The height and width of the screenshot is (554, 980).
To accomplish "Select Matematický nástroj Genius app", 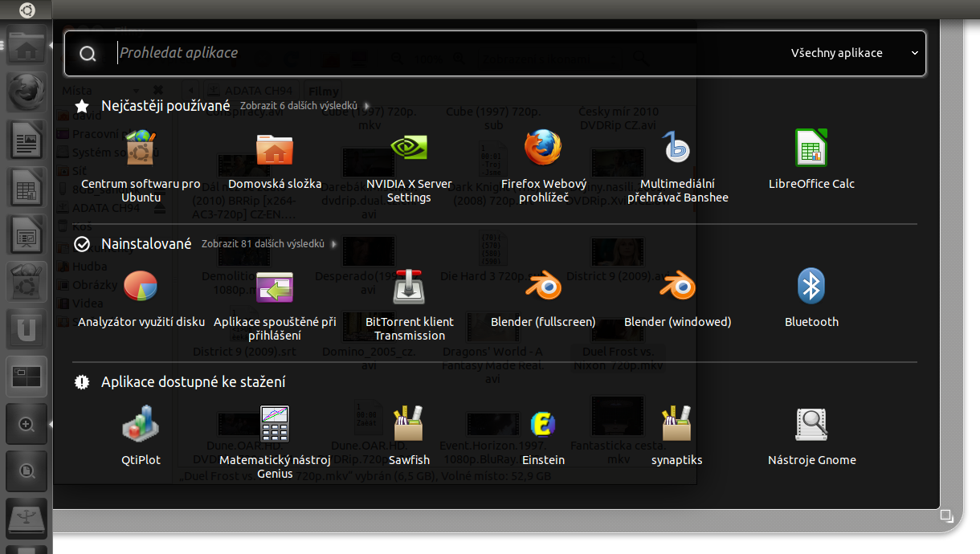I will point(275,443).
